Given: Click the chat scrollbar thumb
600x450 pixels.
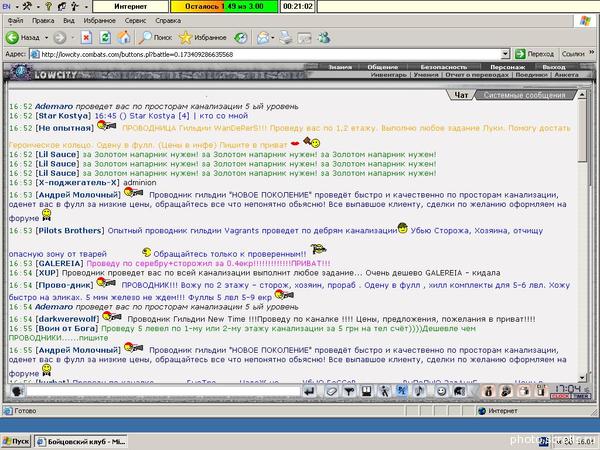Looking at the screenshot, I should point(582,131).
